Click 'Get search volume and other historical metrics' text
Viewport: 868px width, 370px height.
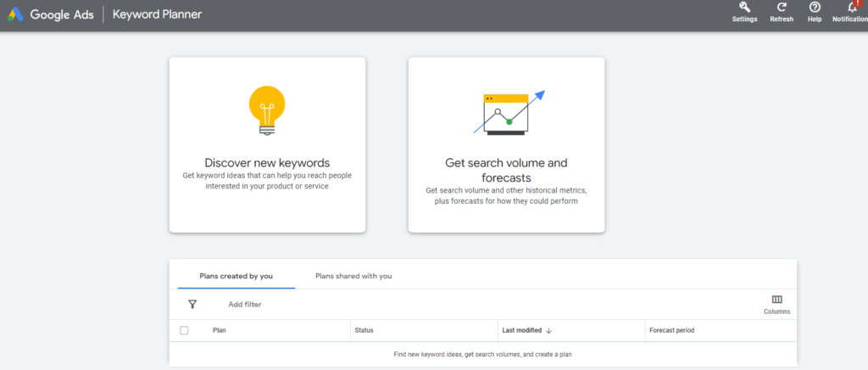click(x=507, y=195)
